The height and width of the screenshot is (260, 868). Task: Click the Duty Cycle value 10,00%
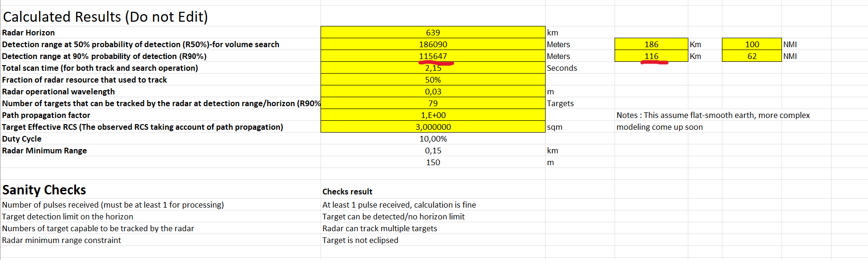point(433,139)
